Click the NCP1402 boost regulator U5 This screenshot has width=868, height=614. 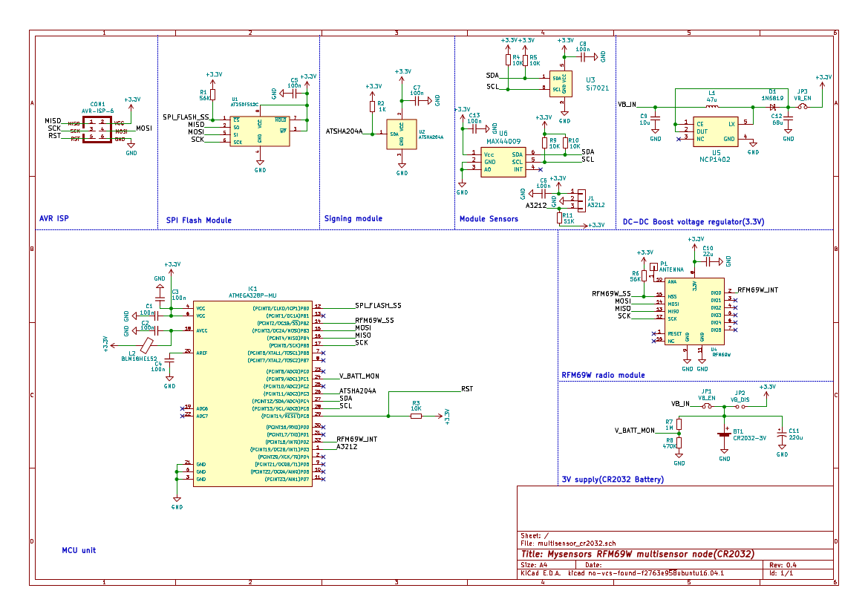tap(715, 131)
